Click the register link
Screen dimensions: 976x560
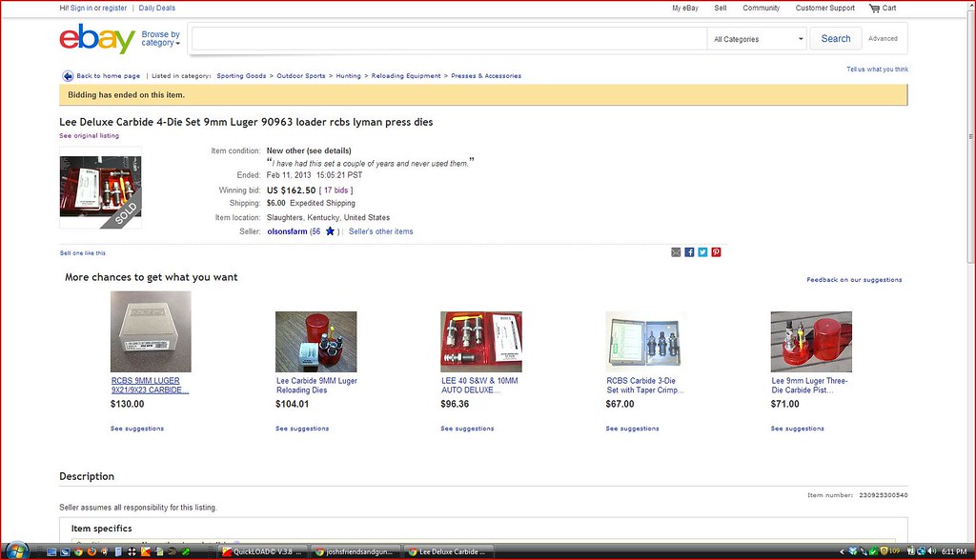pos(114,8)
